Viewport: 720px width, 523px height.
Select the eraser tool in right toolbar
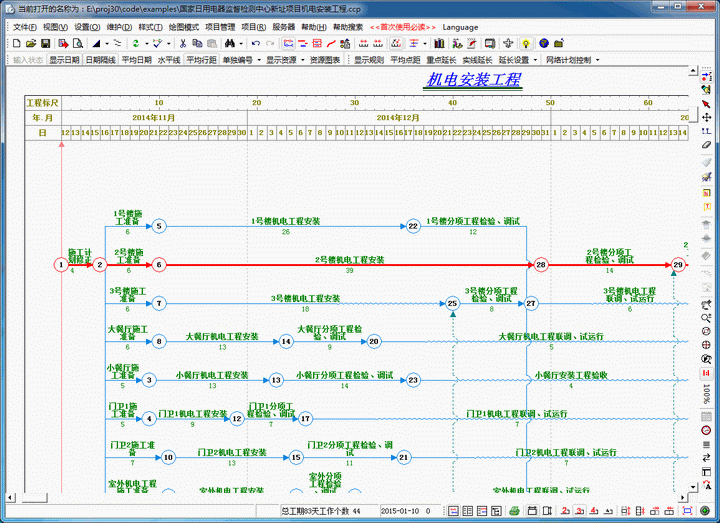click(x=707, y=144)
